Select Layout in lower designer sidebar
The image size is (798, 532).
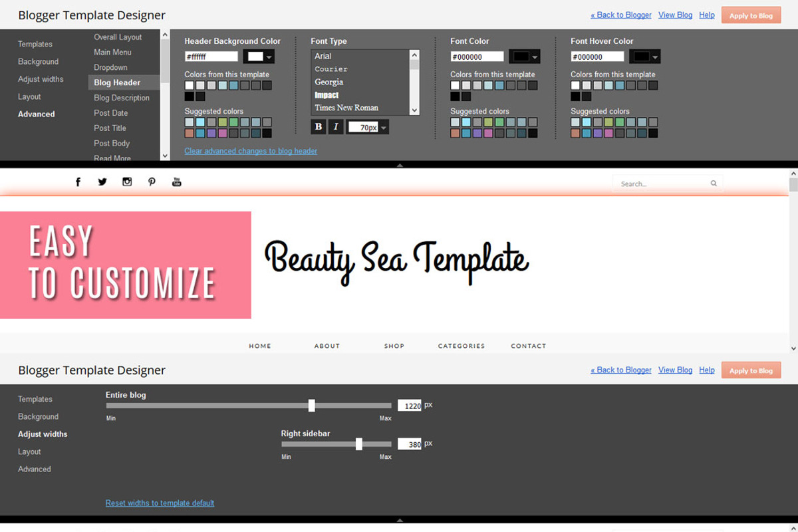(29, 452)
